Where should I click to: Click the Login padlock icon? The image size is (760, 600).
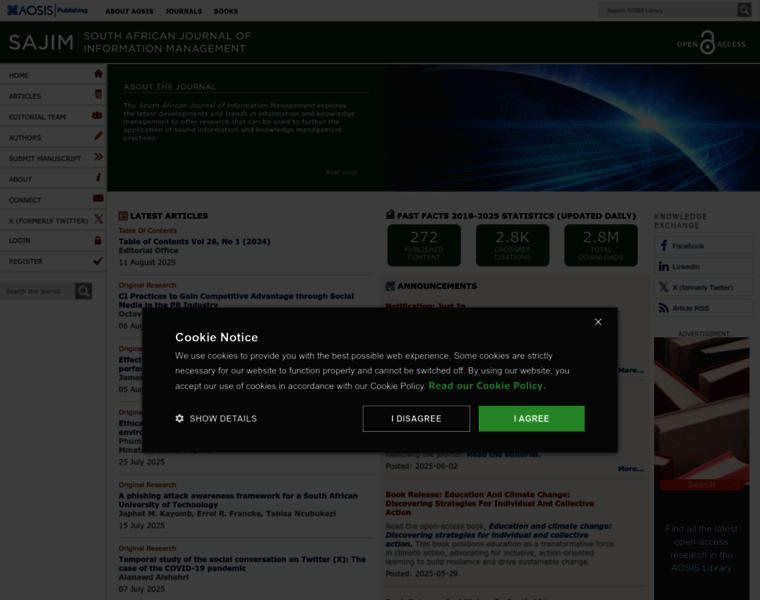[98, 240]
